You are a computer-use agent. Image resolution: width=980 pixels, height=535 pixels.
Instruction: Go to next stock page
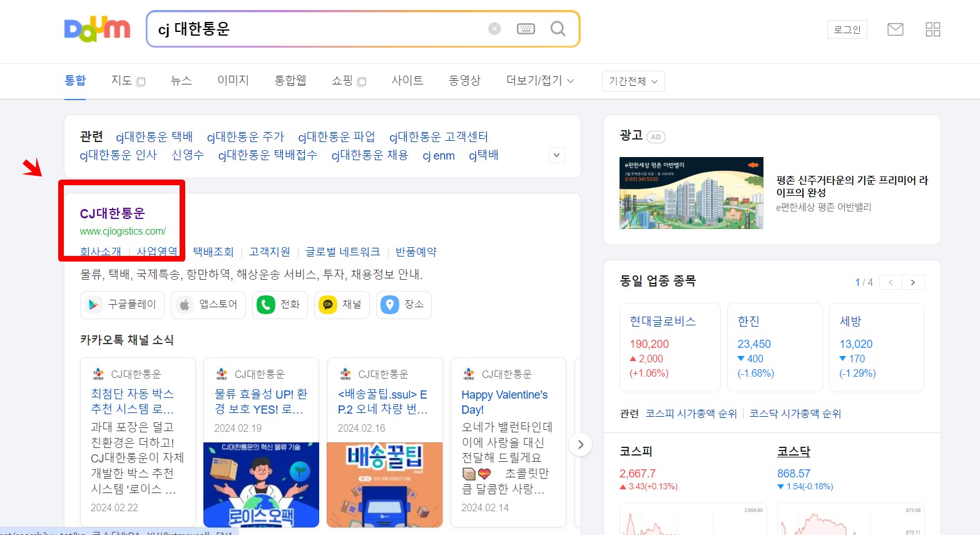913,282
